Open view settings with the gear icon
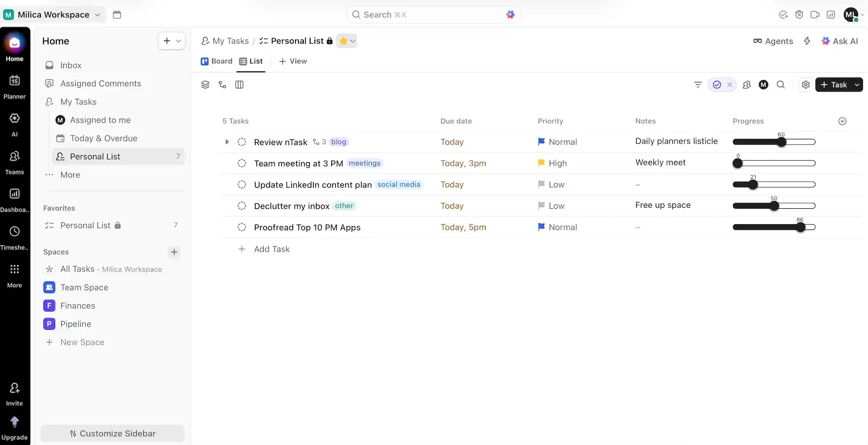This screenshot has height=445, width=868. pyautogui.click(x=806, y=84)
